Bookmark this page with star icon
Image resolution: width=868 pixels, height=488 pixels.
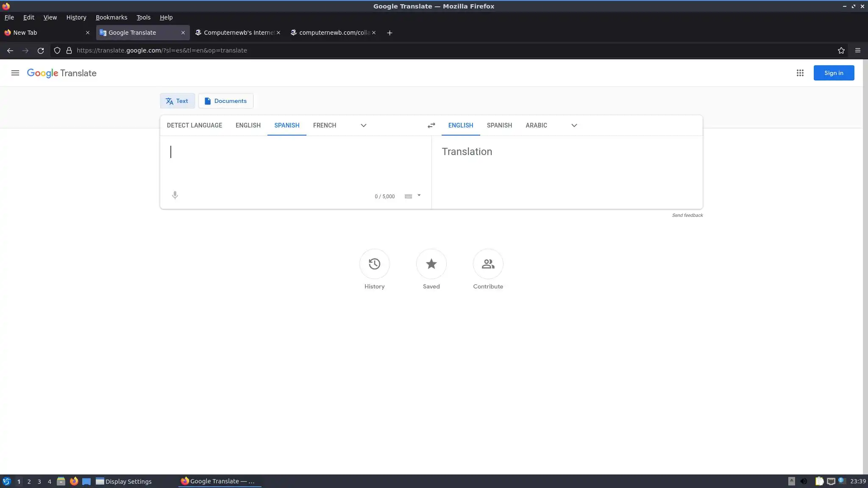pyautogui.click(x=841, y=50)
